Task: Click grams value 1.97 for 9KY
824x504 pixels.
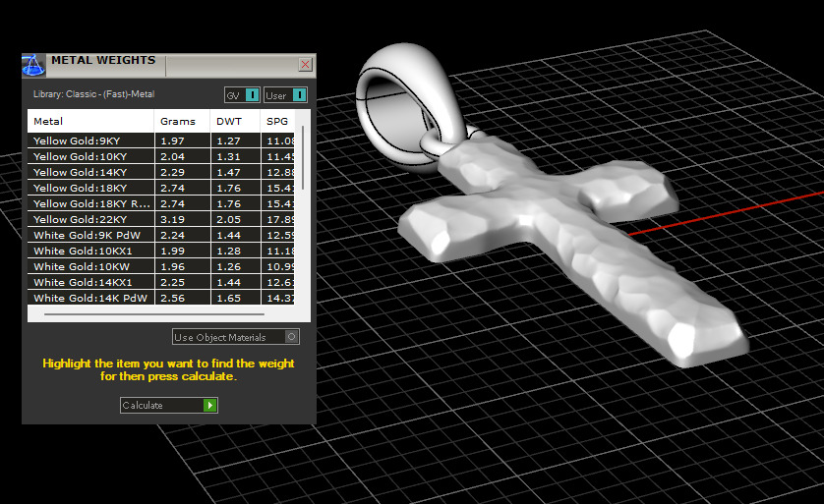Action: pyautogui.click(x=172, y=140)
